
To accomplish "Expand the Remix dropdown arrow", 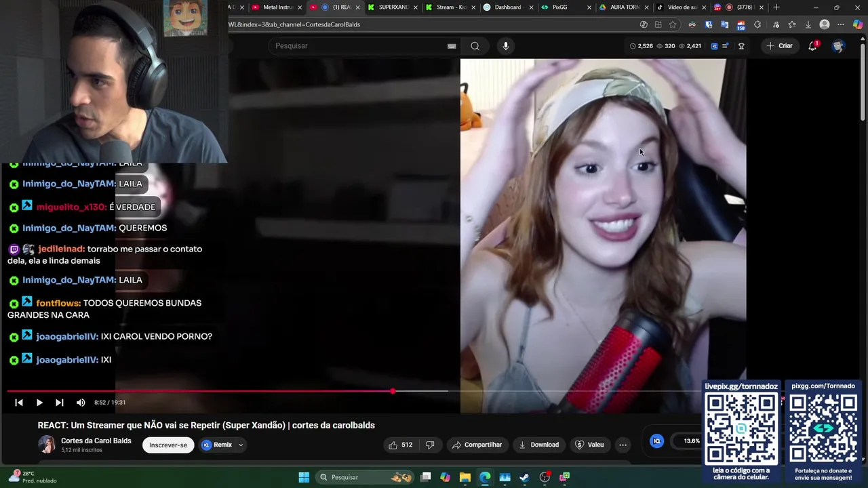I will (241, 445).
